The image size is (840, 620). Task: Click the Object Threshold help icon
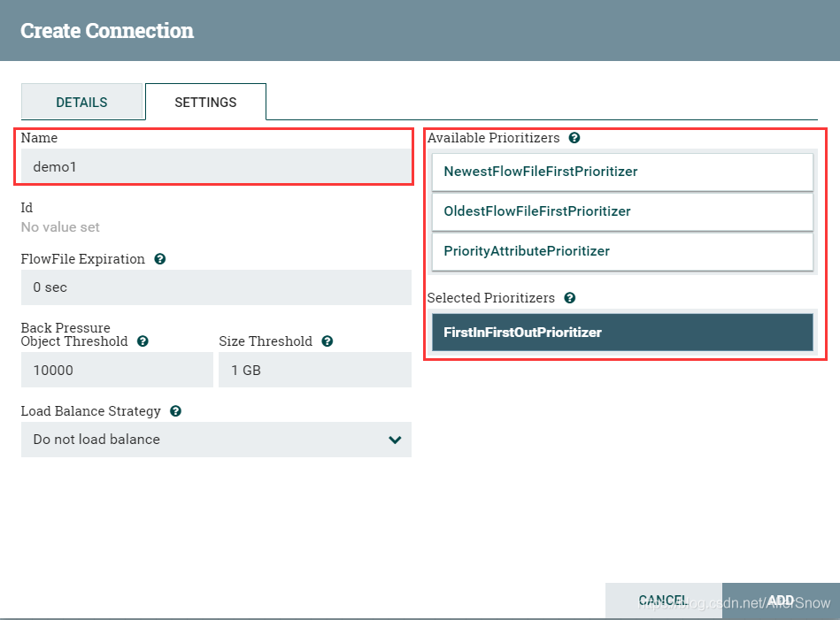pos(143,341)
